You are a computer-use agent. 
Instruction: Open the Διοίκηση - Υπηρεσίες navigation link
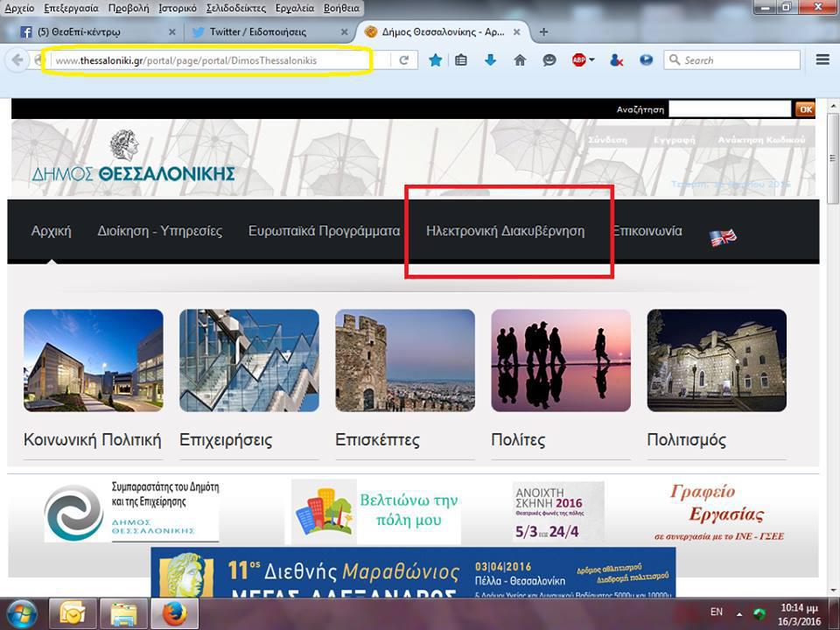160,231
